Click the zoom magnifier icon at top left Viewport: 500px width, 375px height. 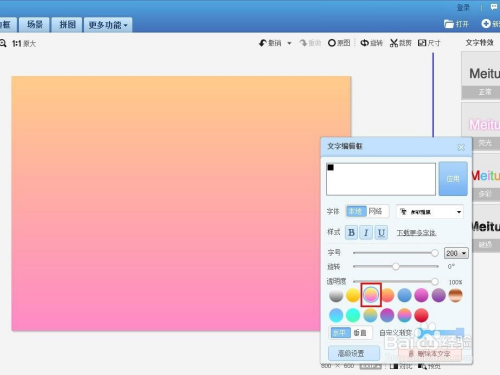3,43
